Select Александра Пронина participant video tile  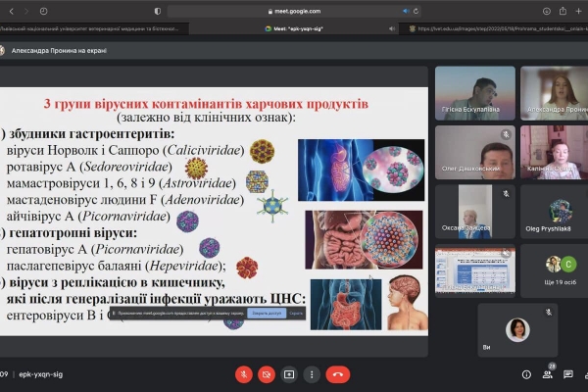[555, 93]
